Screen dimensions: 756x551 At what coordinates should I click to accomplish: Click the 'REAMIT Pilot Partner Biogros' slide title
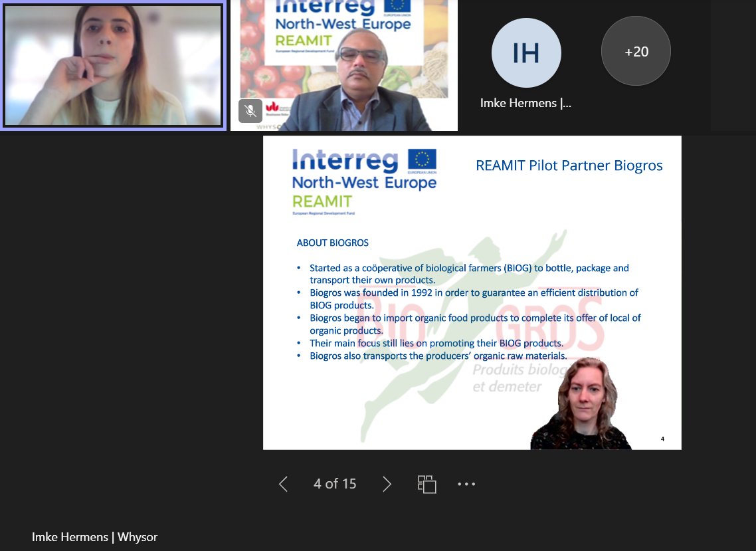[569, 165]
